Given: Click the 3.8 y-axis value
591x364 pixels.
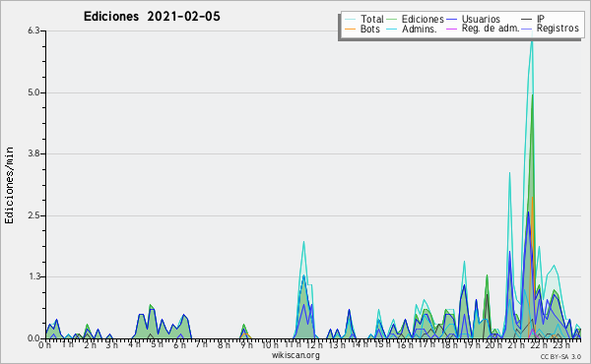Looking at the screenshot, I should pyautogui.click(x=33, y=153).
